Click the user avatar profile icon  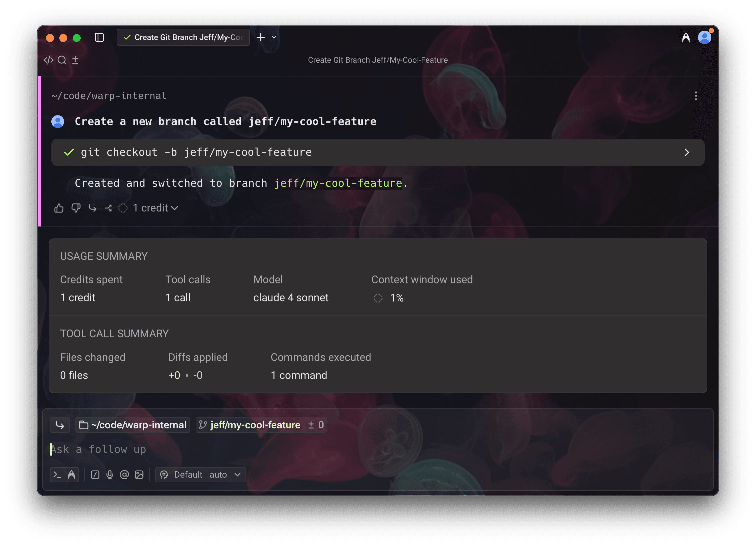click(704, 37)
